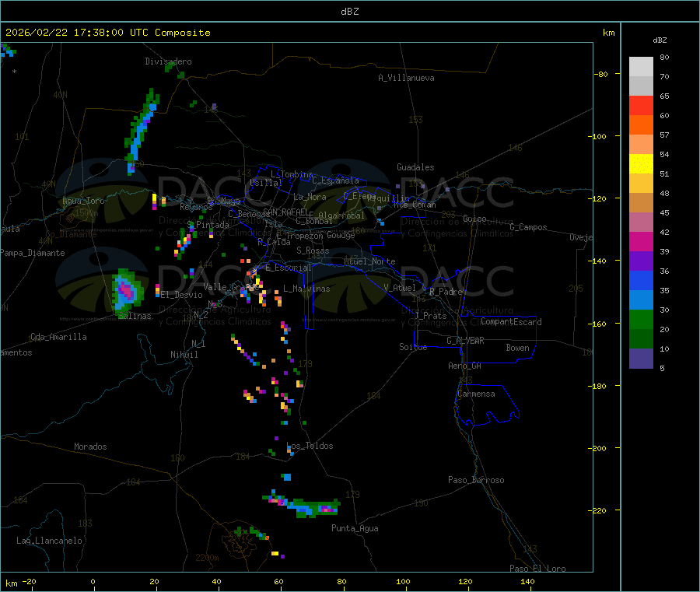Click the L_Malvinas map label
The width and height of the screenshot is (700, 592).
point(306,289)
